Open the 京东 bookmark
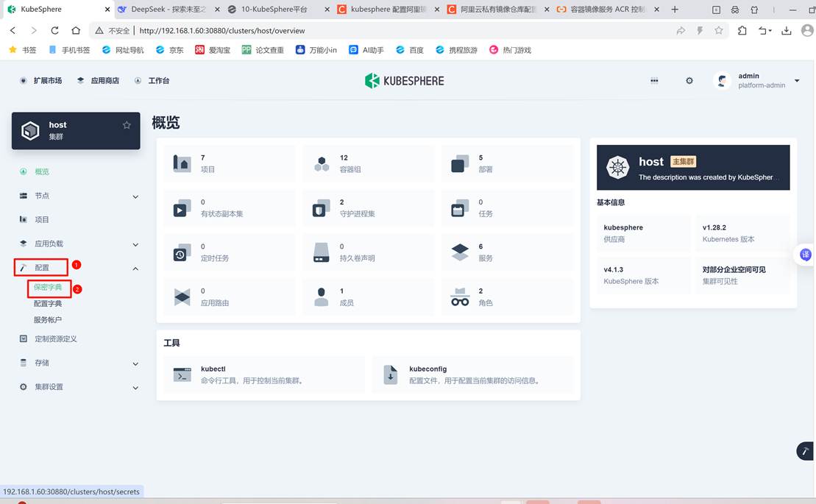The width and height of the screenshot is (816, 504). [x=170, y=50]
